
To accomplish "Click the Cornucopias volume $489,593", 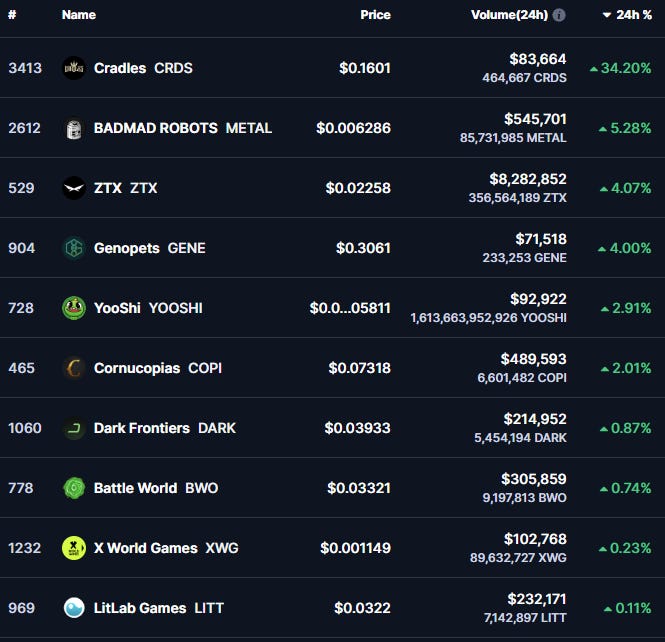I will (534, 359).
